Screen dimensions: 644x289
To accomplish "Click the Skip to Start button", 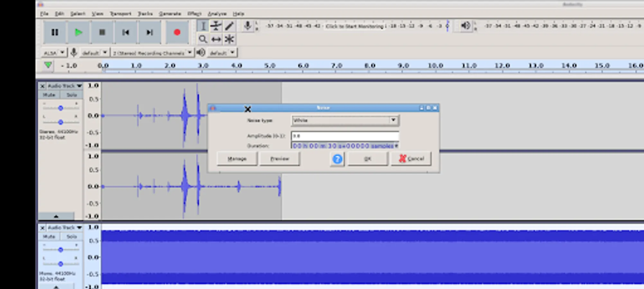I will (125, 32).
